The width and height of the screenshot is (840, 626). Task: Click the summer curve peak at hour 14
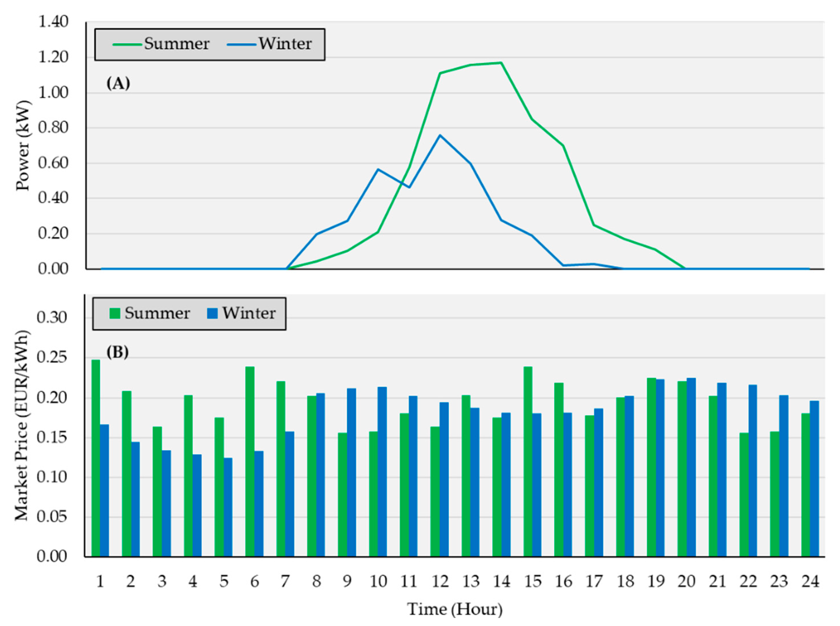coord(501,63)
